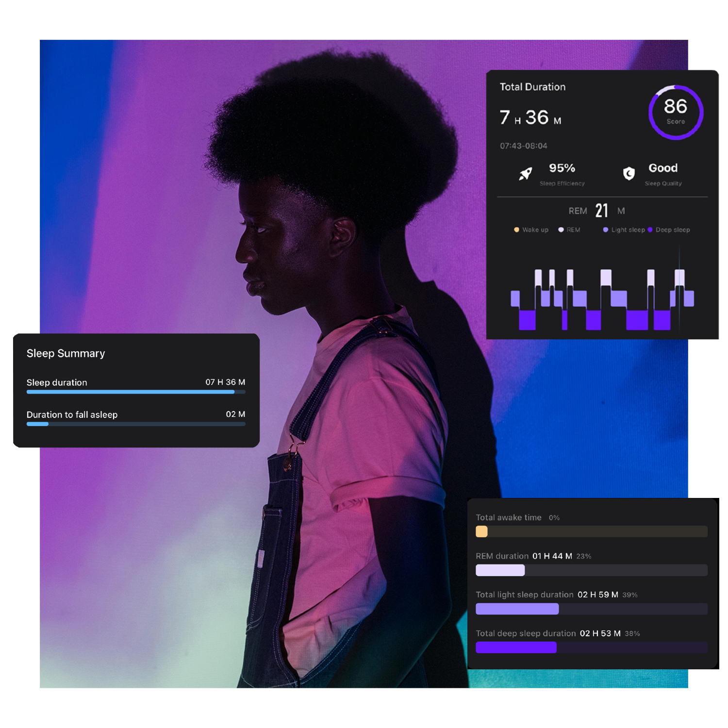The image size is (728, 728).
Task: Click the Sleep duration progress bar
Action: point(136,392)
